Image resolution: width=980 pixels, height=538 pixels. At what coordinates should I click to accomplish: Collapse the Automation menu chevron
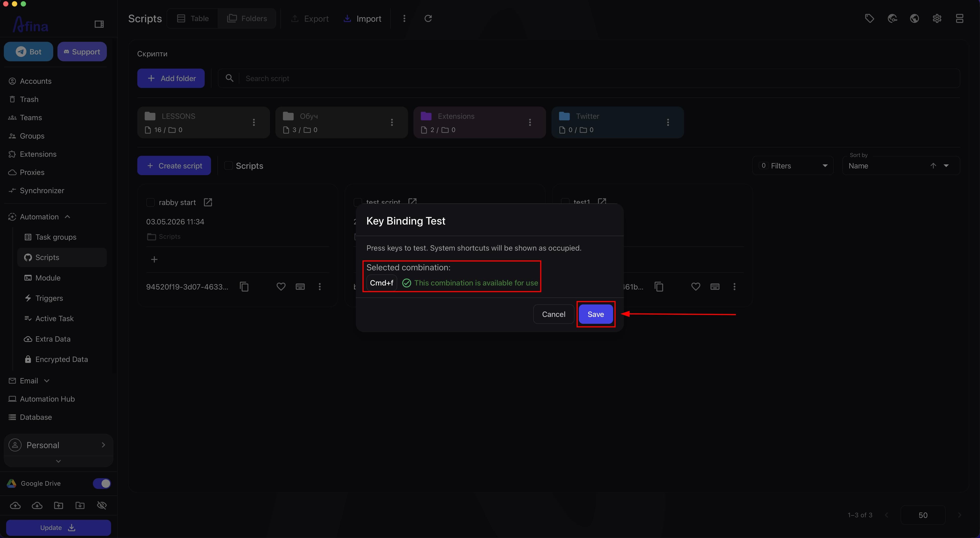(67, 217)
